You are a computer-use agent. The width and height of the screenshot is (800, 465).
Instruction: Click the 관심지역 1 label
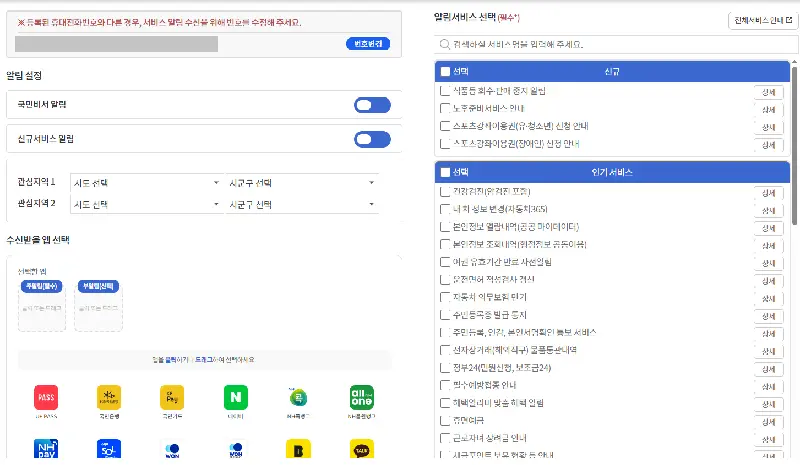click(x=36, y=182)
